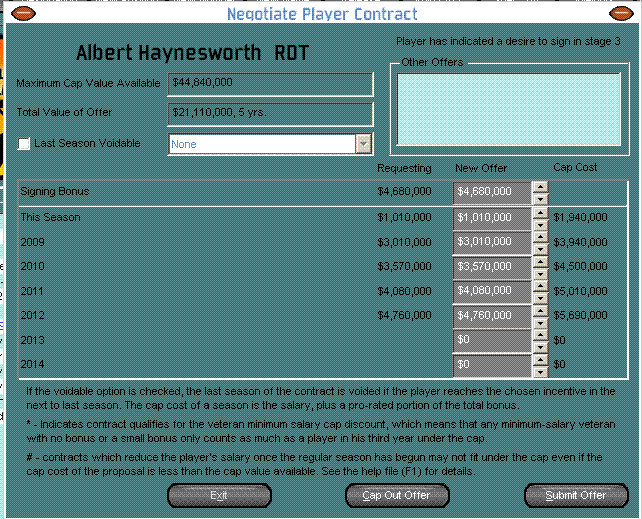This screenshot has width=642, height=519.
Task: Submit the contract with Submit Offer button
Action: (x=576, y=495)
